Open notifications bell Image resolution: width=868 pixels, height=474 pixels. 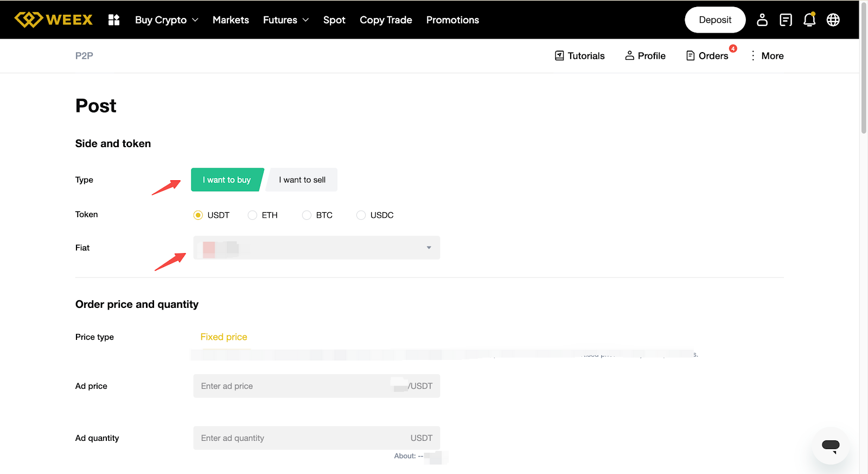pos(809,20)
